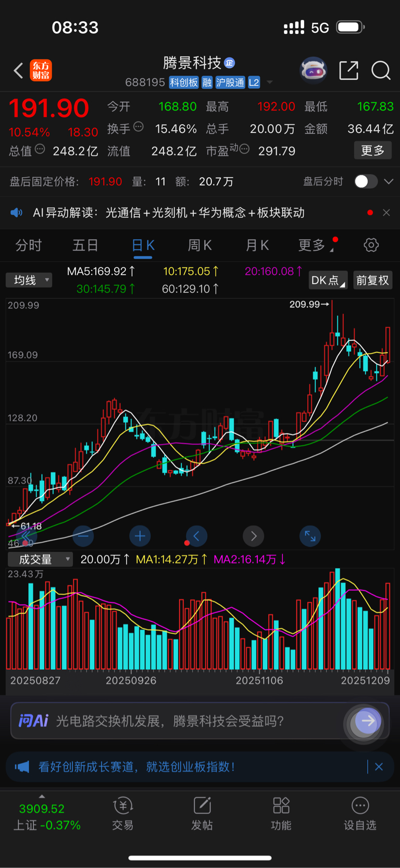Viewport: 400px width, 868px height.
Task: Switch to 周K tab
Action: [x=200, y=245]
